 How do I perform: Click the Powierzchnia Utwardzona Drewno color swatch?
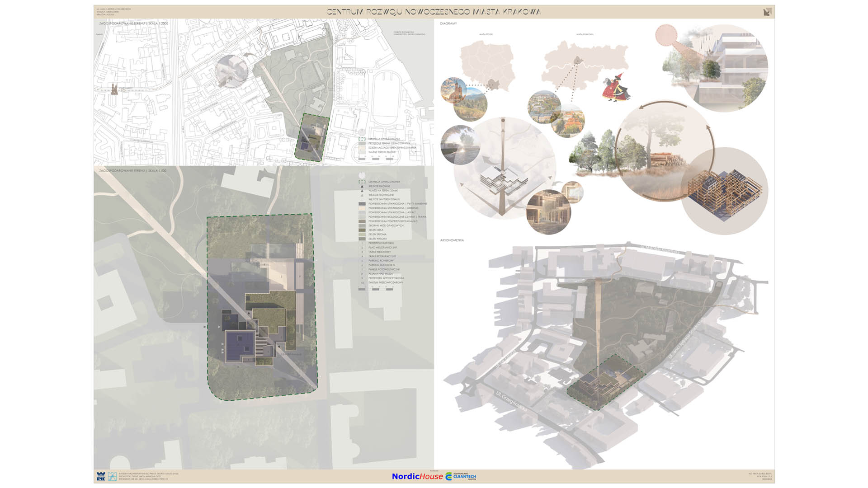point(362,208)
